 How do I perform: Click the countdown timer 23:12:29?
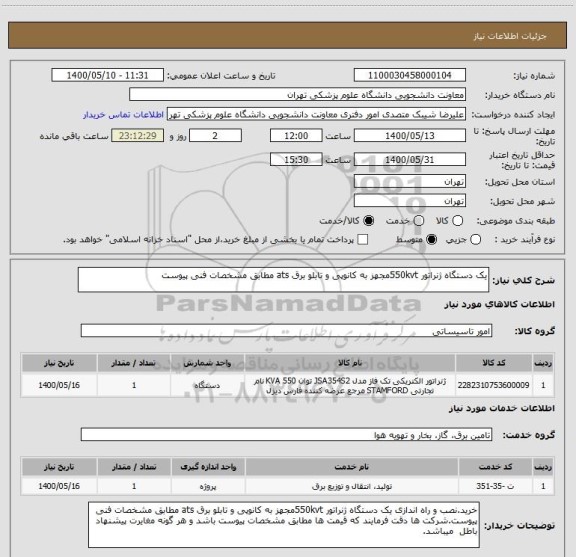click(x=138, y=136)
